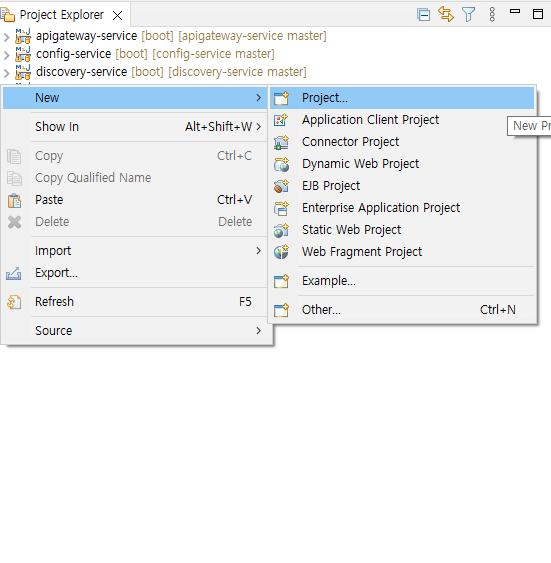Click the Ctrl+N shortcut text
The width and height of the screenshot is (551, 563).
point(498,310)
